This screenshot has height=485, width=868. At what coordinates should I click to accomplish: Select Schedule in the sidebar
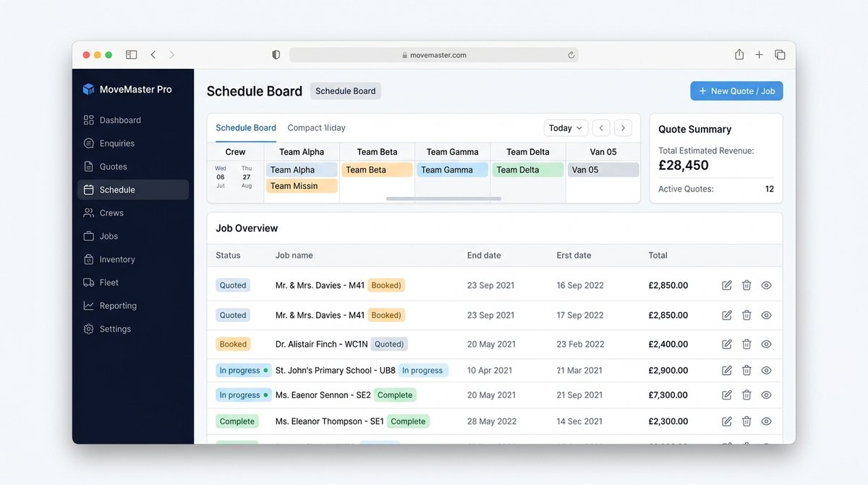[x=133, y=190]
